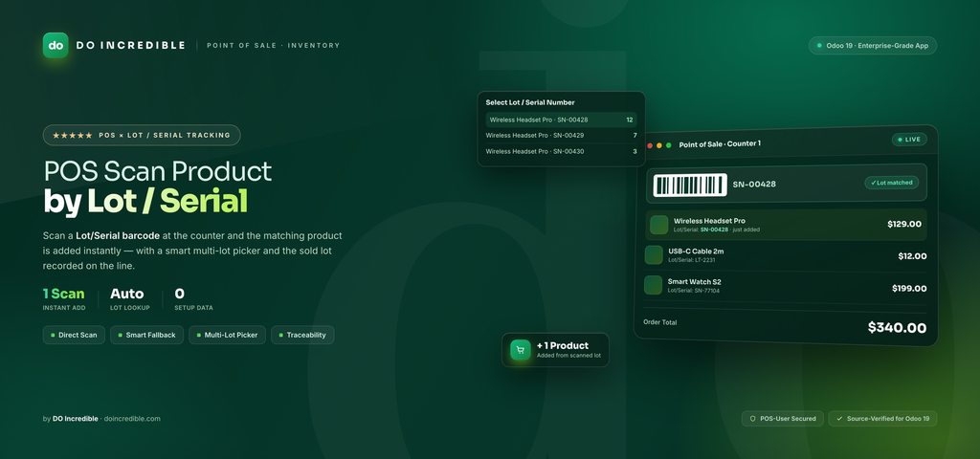Open the doincredible.com link
Screen dimensions: 980x459
click(x=132, y=419)
